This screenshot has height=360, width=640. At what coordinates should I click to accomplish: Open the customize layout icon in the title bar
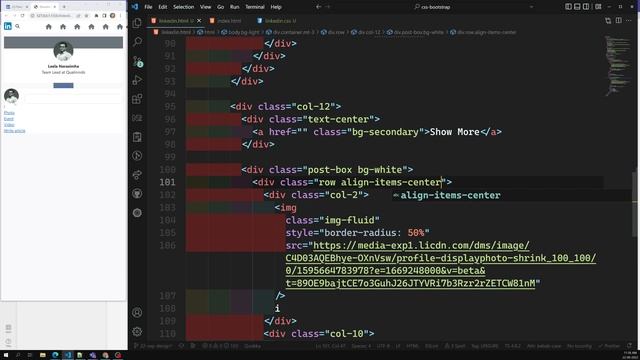pos(598,7)
